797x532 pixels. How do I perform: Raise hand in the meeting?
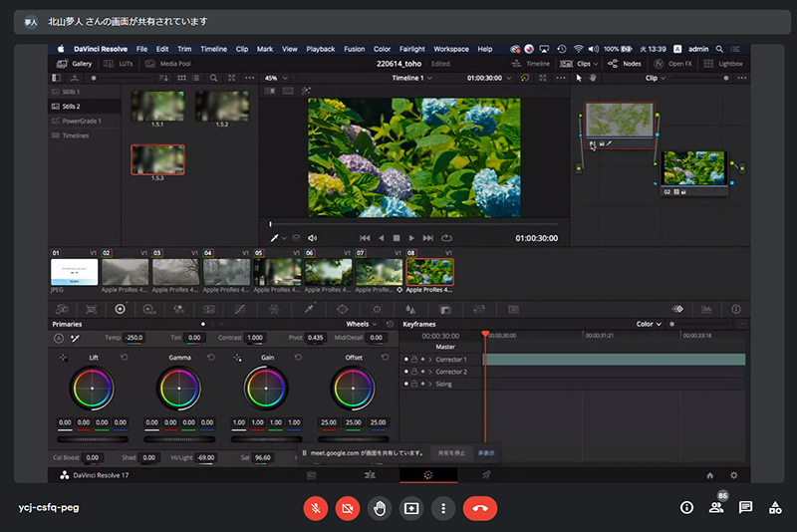(x=380, y=508)
